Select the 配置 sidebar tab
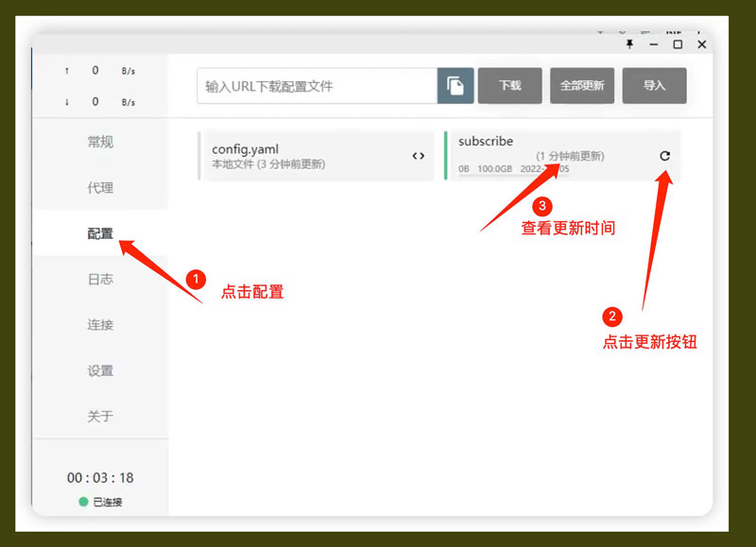 click(100, 233)
